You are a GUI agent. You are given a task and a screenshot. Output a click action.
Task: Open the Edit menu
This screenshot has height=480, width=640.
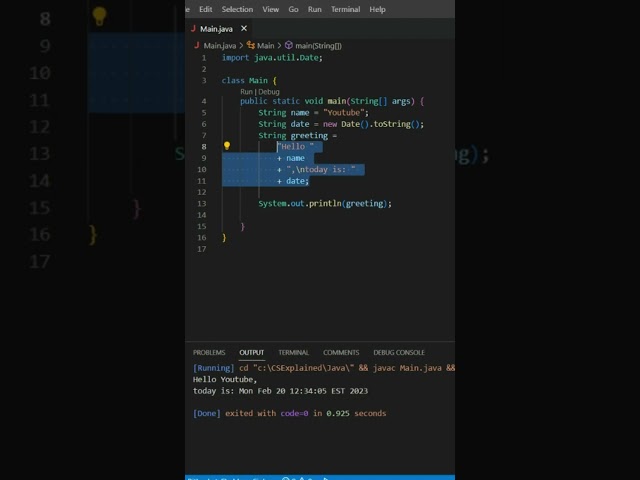pos(205,9)
